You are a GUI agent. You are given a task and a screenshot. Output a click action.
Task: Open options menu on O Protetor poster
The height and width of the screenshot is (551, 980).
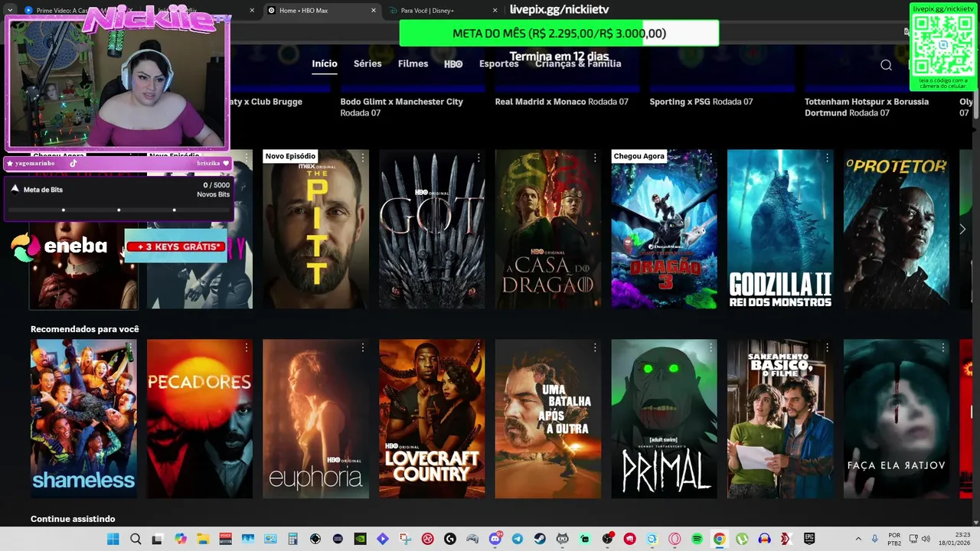point(943,158)
